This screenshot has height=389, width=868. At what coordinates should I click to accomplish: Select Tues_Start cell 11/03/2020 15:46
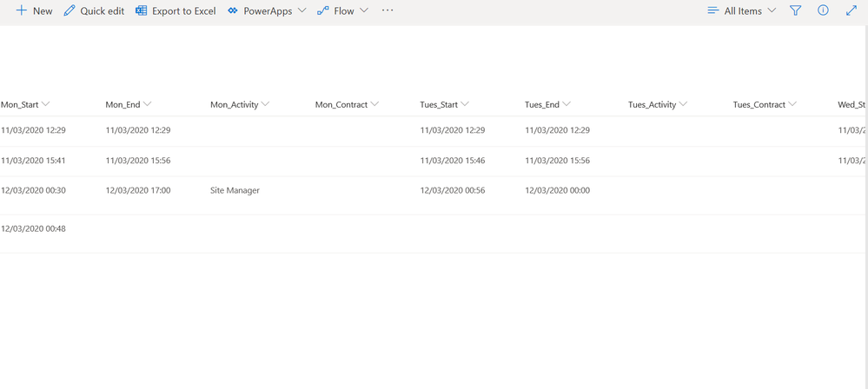[x=453, y=161]
